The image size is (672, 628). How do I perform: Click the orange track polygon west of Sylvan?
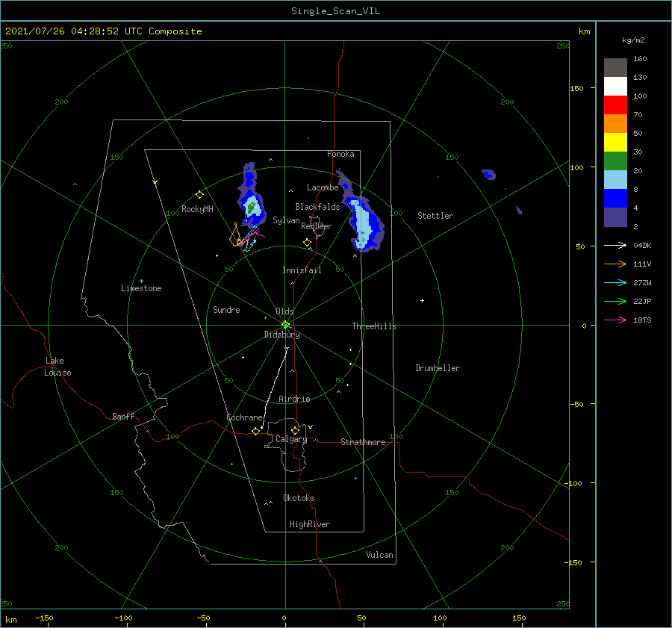(x=235, y=236)
